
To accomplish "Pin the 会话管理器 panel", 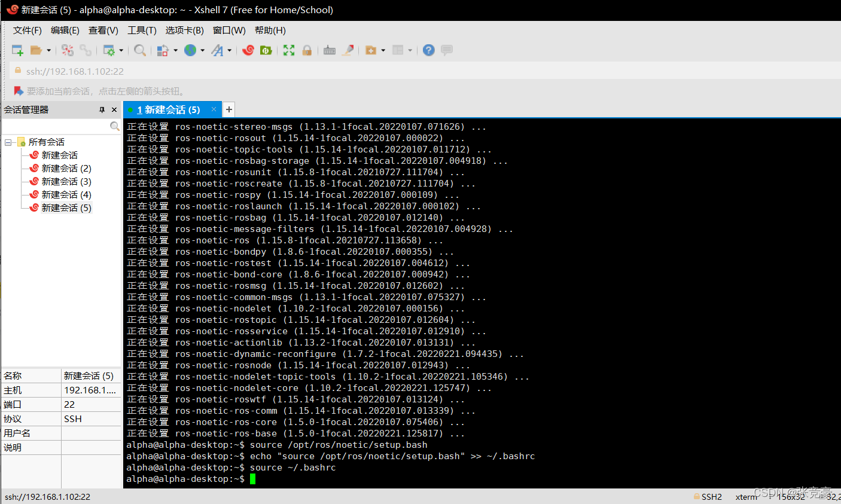I will point(102,109).
